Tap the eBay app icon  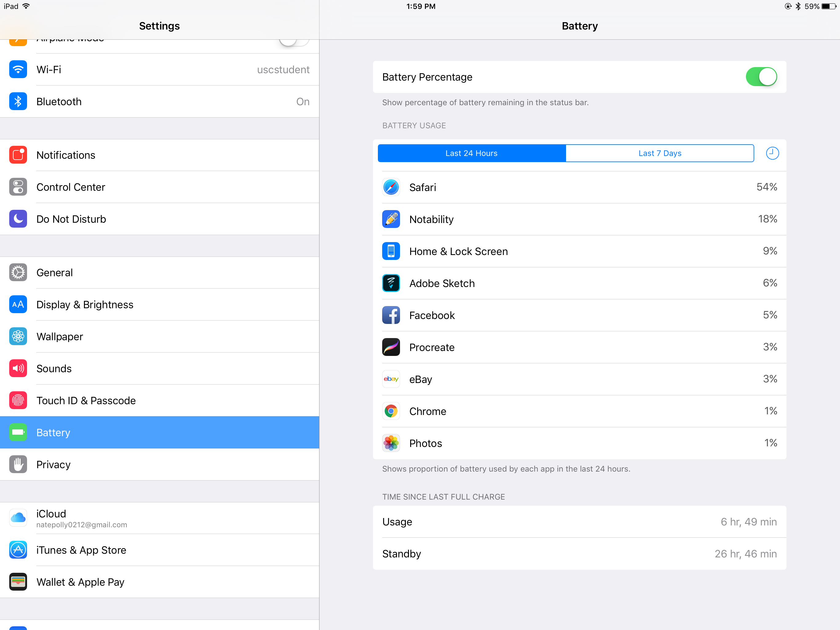tap(391, 379)
